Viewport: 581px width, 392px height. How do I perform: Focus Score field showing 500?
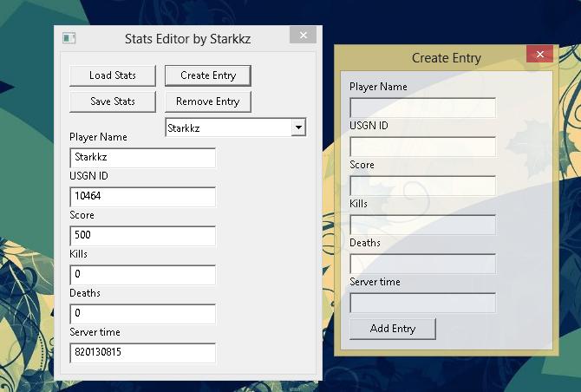143,236
